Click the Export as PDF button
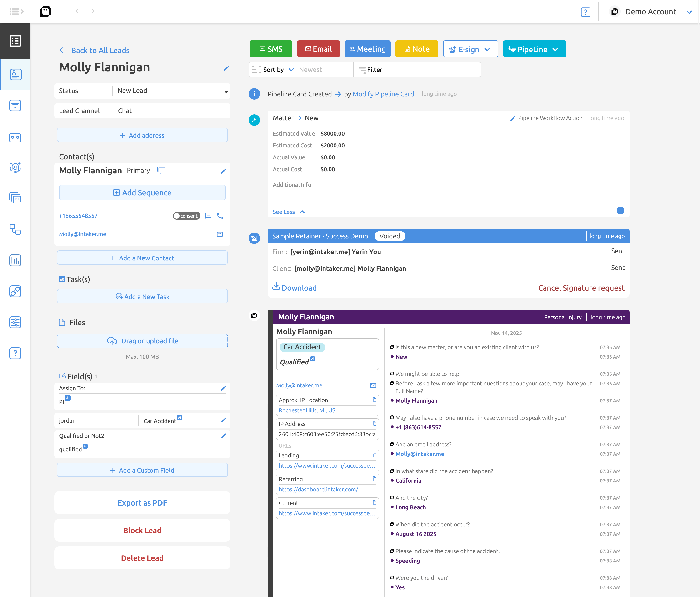 click(x=142, y=503)
